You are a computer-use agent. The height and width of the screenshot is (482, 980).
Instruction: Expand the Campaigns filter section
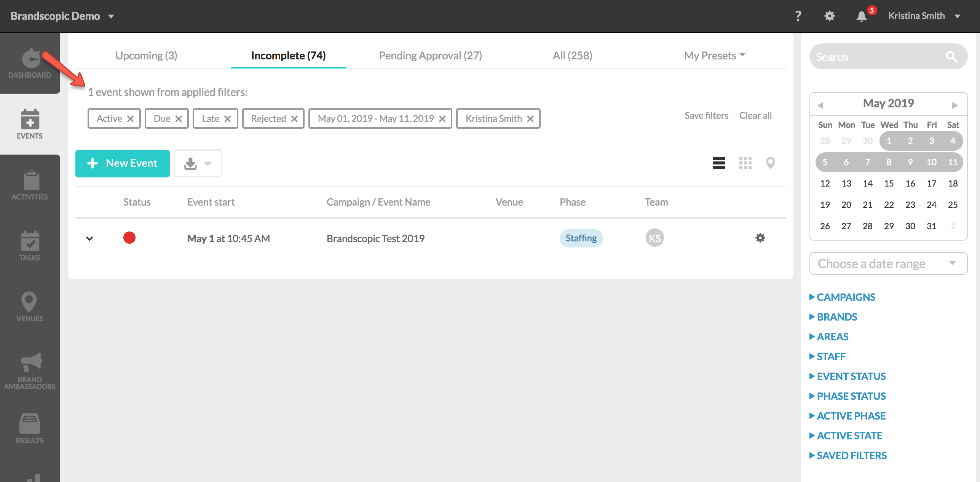coord(842,297)
